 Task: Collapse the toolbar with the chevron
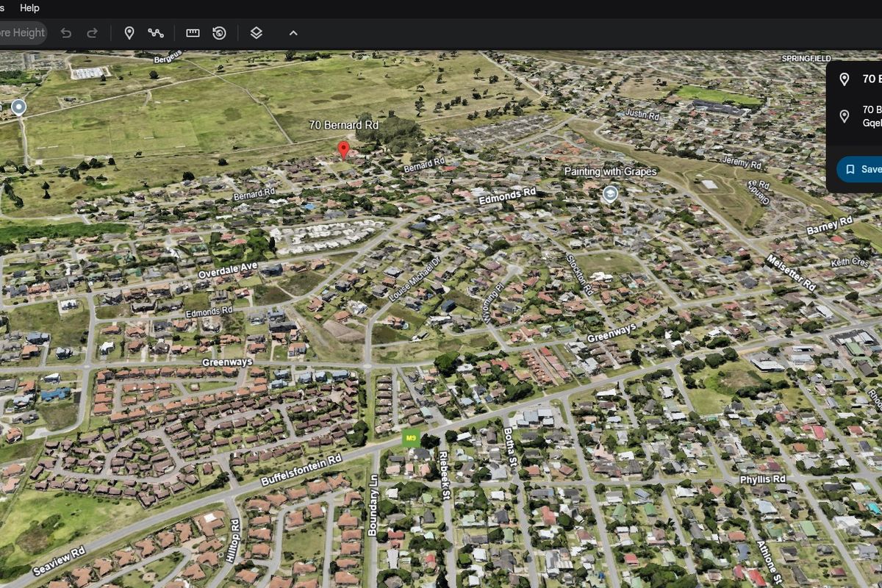[x=293, y=33]
